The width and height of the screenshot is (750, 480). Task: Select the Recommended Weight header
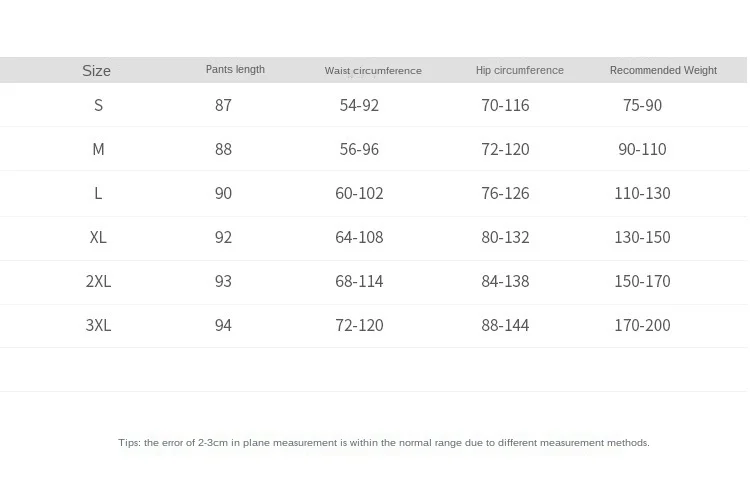click(663, 70)
